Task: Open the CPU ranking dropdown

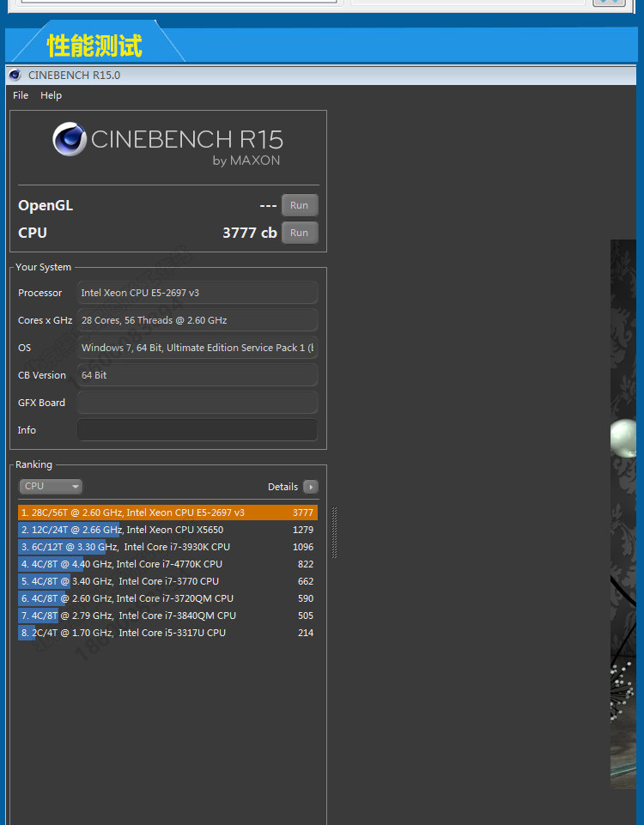Action: 51,486
